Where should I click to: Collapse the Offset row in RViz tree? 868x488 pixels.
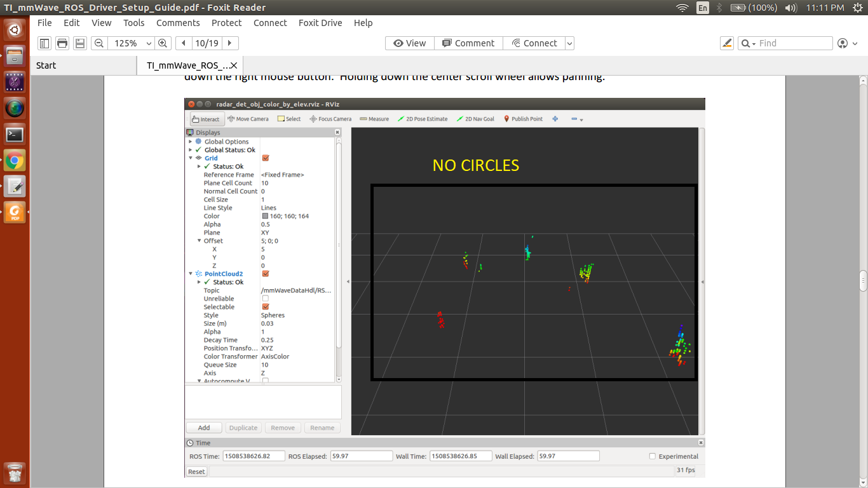(x=199, y=241)
